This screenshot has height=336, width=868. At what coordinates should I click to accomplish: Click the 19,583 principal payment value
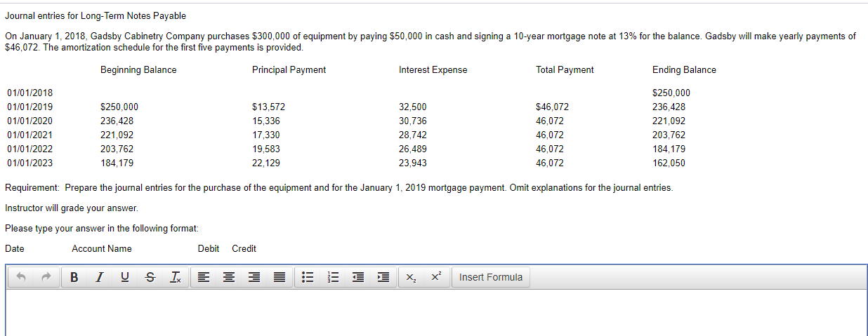(x=266, y=149)
